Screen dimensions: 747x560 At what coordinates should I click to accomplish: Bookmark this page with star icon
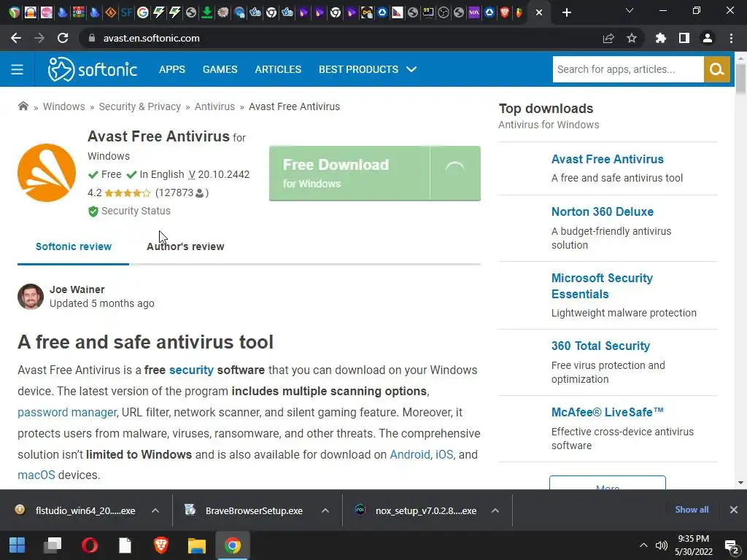coord(632,38)
